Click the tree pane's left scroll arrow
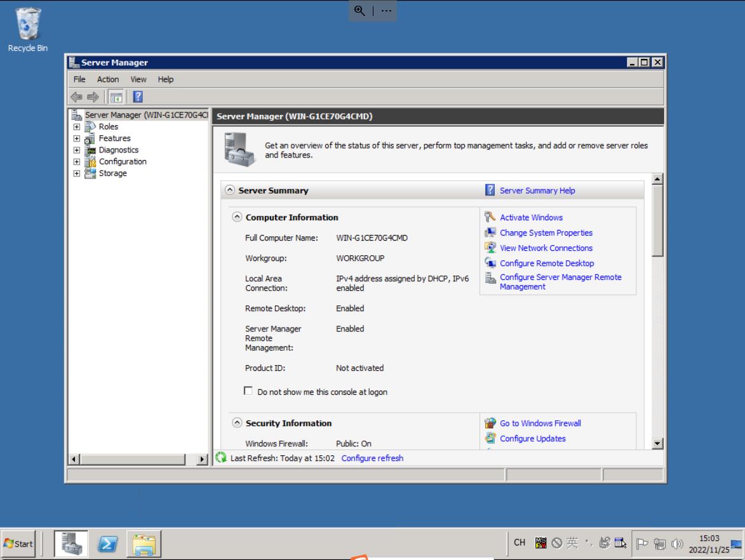This screenshot has height=560, width=745. 74,459
